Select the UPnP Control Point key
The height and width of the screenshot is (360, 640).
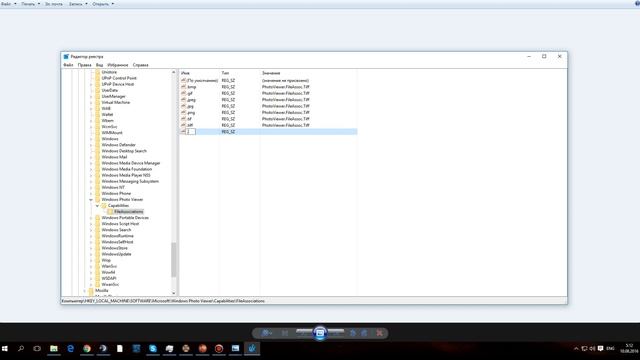(x=119, y=78)
